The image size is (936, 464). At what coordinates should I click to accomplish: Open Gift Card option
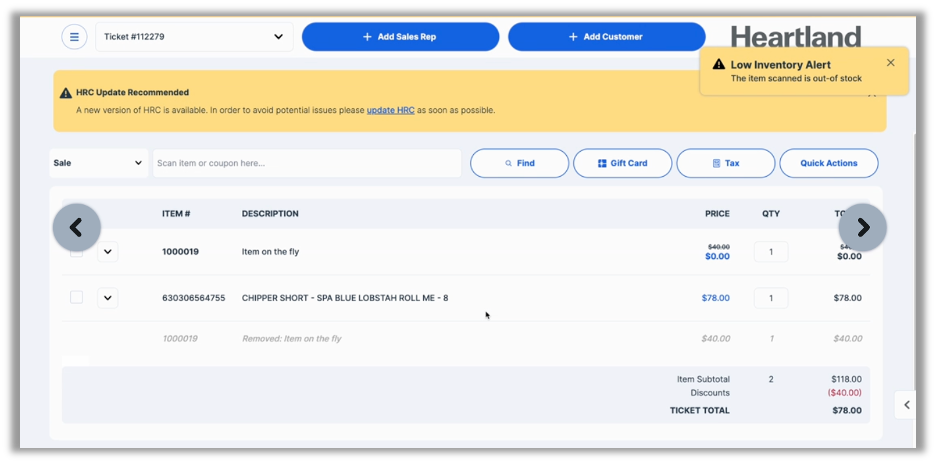click(x=622, y=163)
